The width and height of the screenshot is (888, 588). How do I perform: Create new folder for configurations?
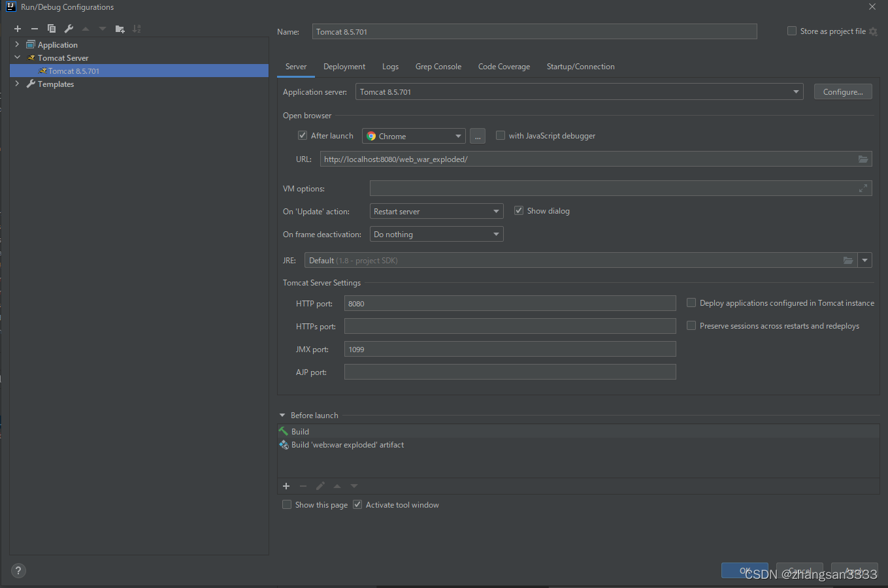coord(120,29)
